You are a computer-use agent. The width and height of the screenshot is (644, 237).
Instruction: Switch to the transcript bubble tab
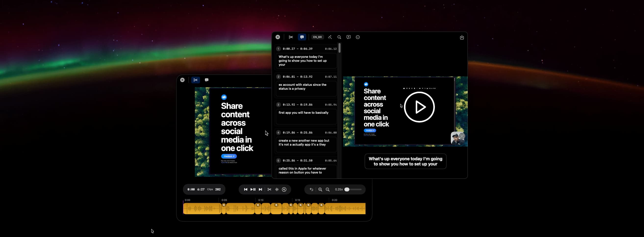coord(302,37)
